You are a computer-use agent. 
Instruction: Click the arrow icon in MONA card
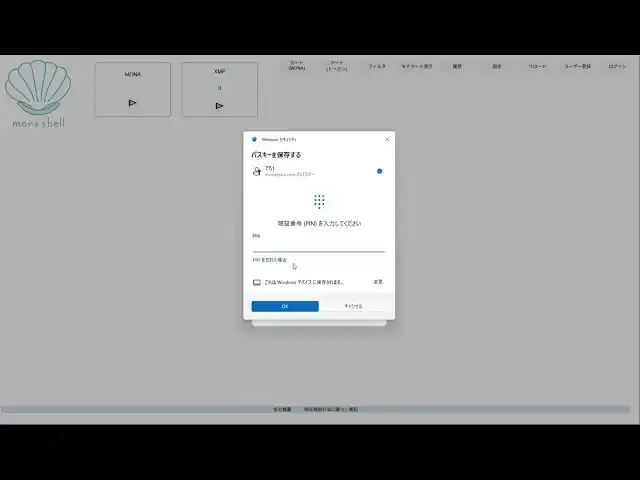(132, 103)
